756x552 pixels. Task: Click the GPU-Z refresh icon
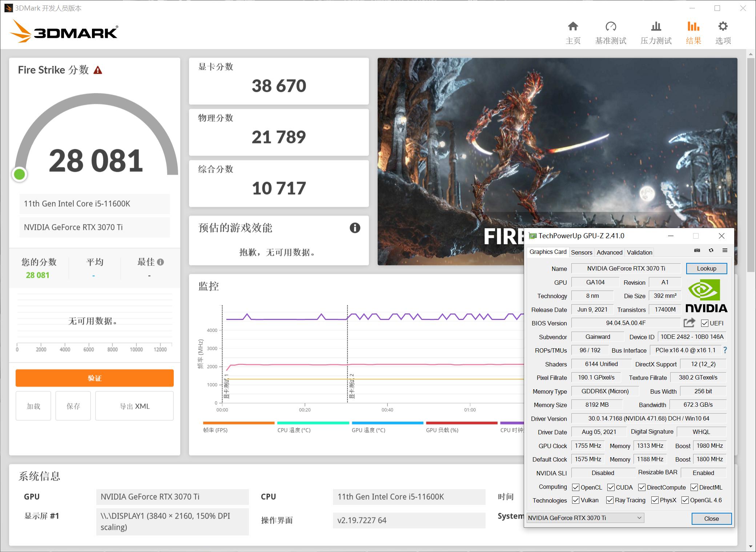click(x=711, y=251)
